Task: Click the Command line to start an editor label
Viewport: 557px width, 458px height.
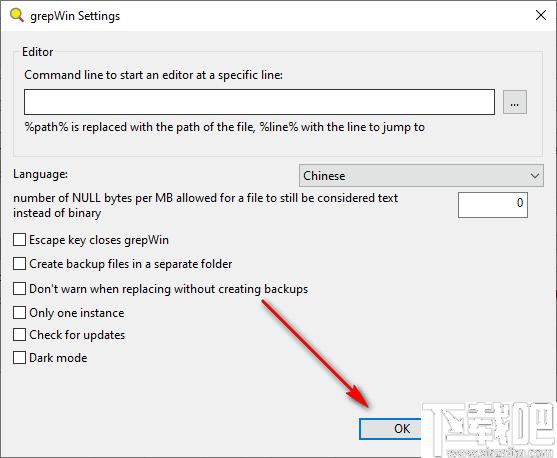Action: 153,75
